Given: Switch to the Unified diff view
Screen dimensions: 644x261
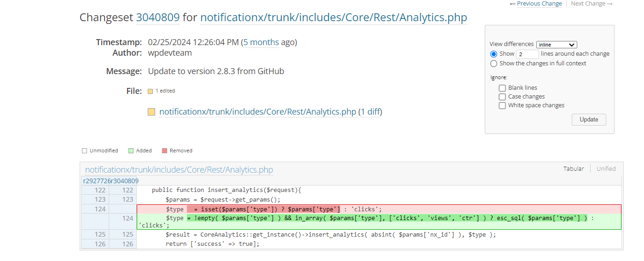Looking at the screenshot, I should tap(606, 169).
